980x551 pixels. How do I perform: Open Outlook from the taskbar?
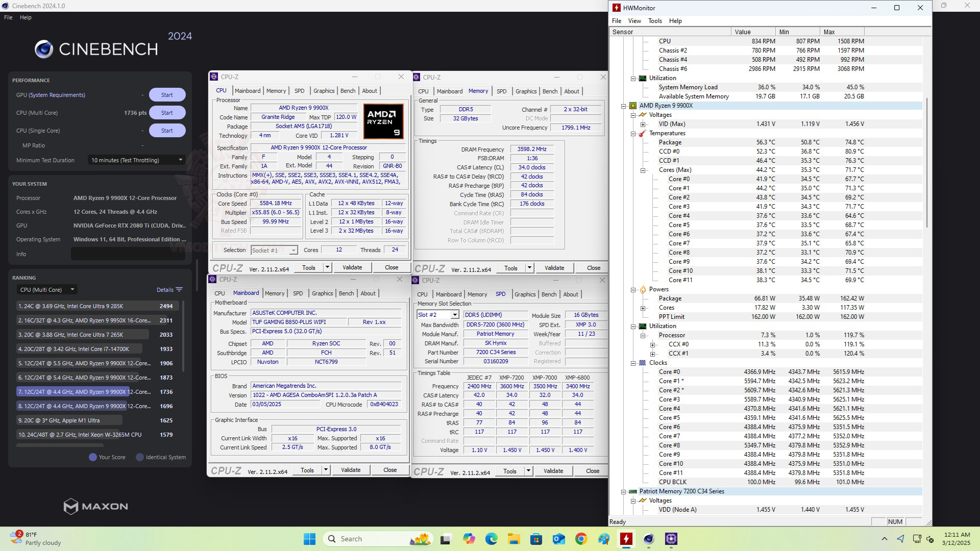558,539
